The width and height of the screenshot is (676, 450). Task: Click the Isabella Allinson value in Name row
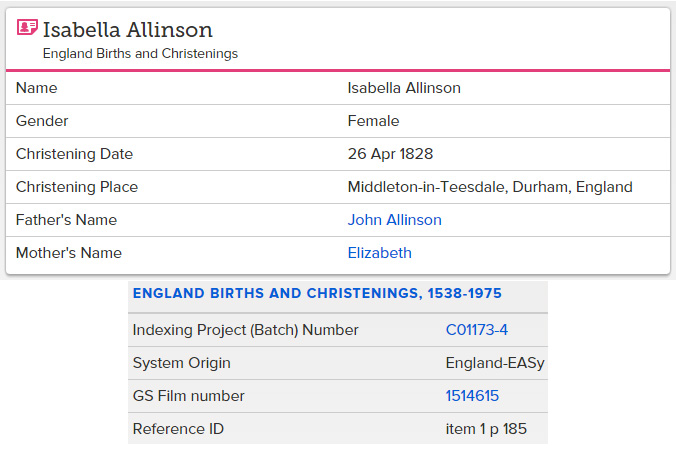pyautogui.click(x=404, y=88)
